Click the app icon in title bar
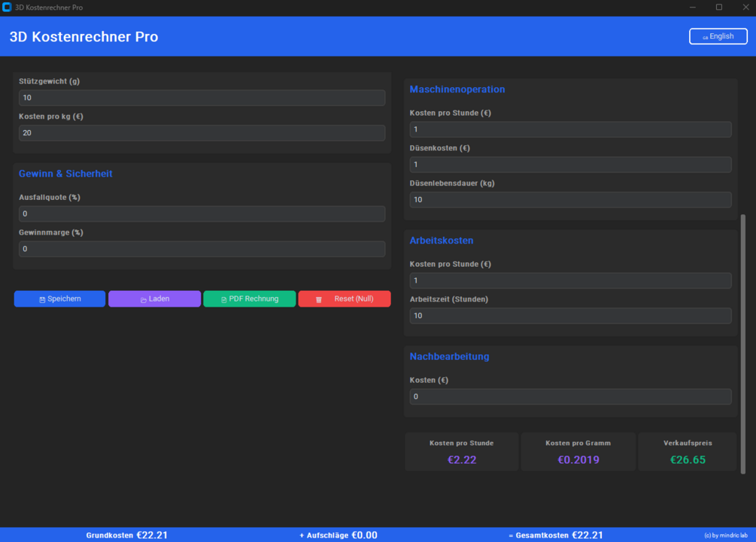This screenshot has width=756, height=542. pyautogui.click(x=7, y=8)
